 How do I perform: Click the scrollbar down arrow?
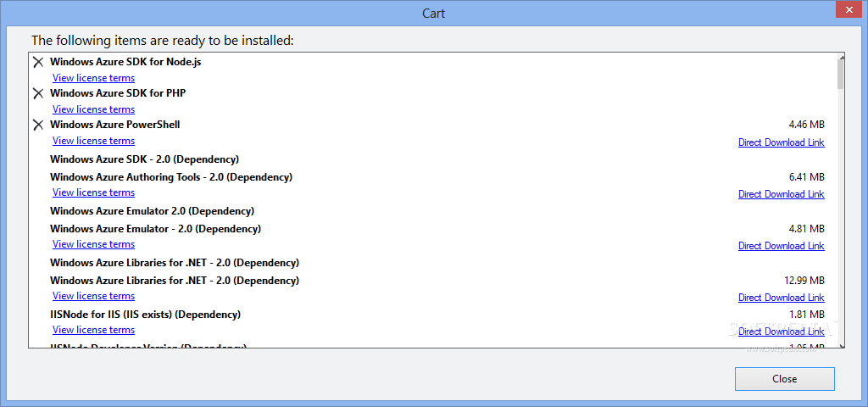(842, 345)
